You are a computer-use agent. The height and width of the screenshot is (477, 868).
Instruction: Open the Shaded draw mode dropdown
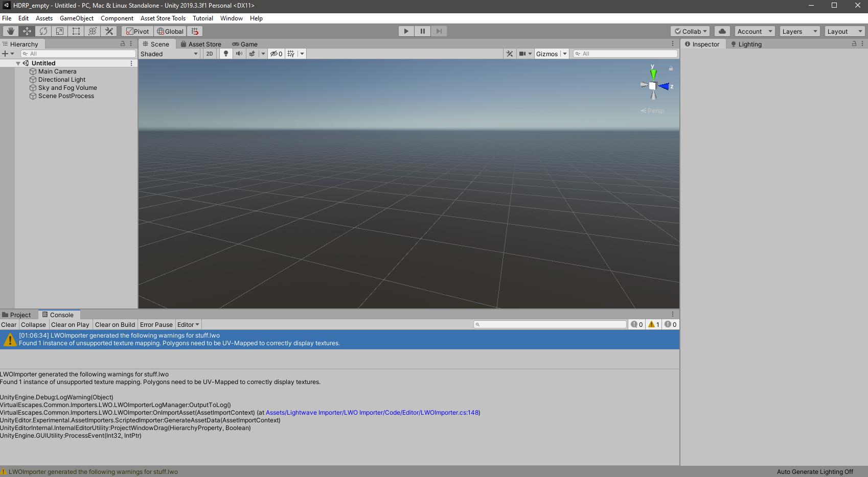(x=169, y=54)
